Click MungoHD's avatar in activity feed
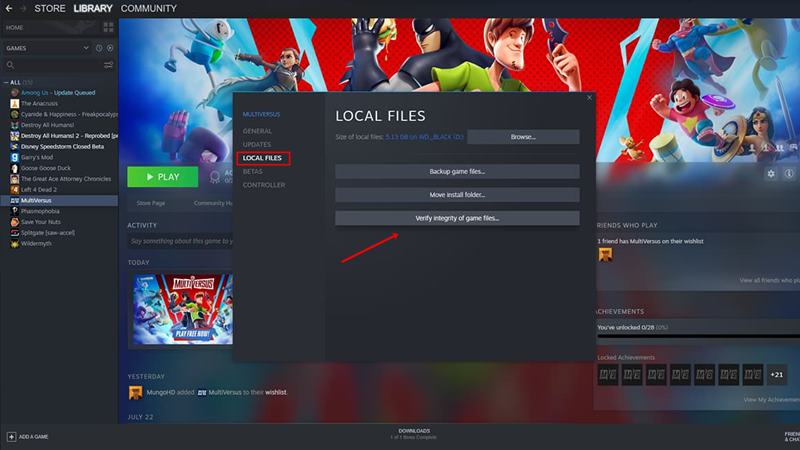Screen dimensions: 800x450 coord(135,392)
